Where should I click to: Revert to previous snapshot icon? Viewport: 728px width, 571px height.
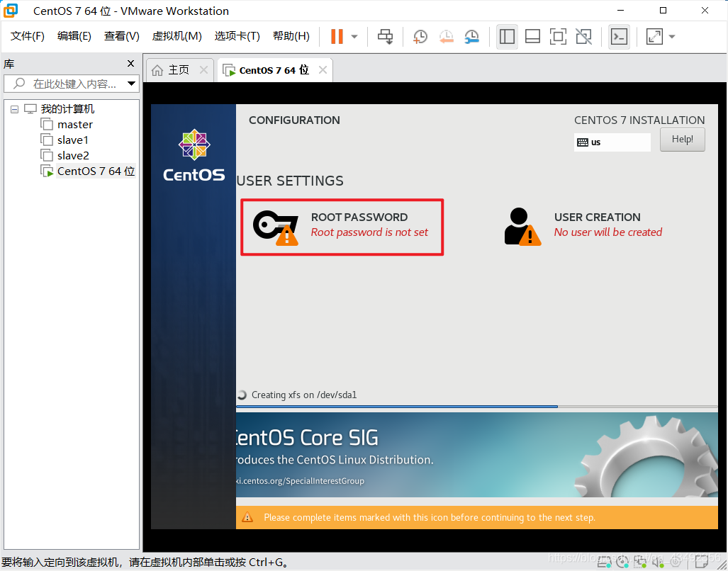point(446,36)
